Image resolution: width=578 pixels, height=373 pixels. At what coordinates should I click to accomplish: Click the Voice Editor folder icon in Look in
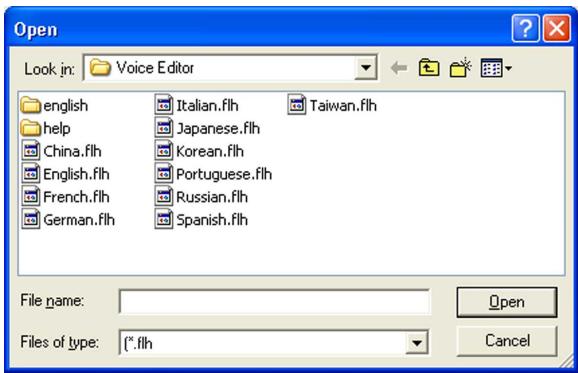[100, 68]
